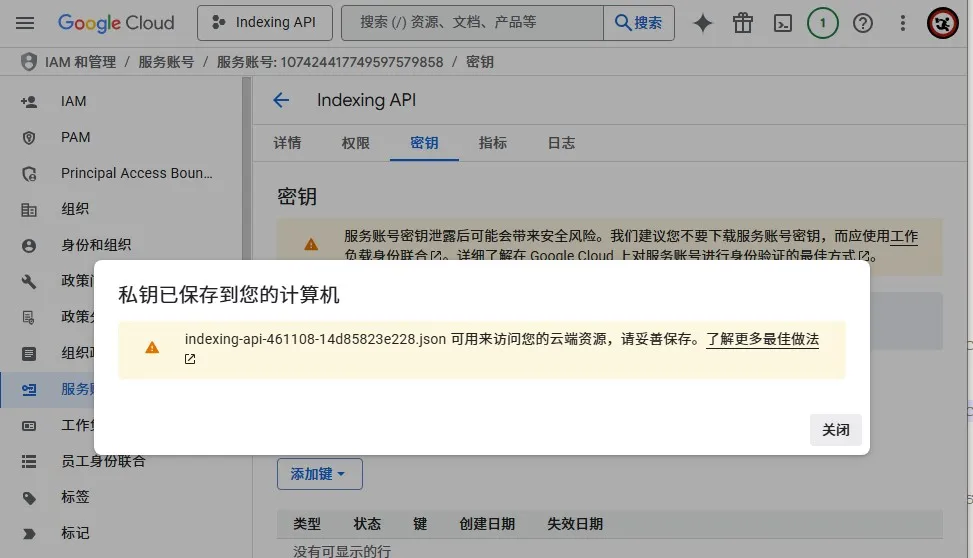Open the 工作负载身份联合 link in warning banner
This screenshot has width=973, height=558.
(x=904, y=236)
